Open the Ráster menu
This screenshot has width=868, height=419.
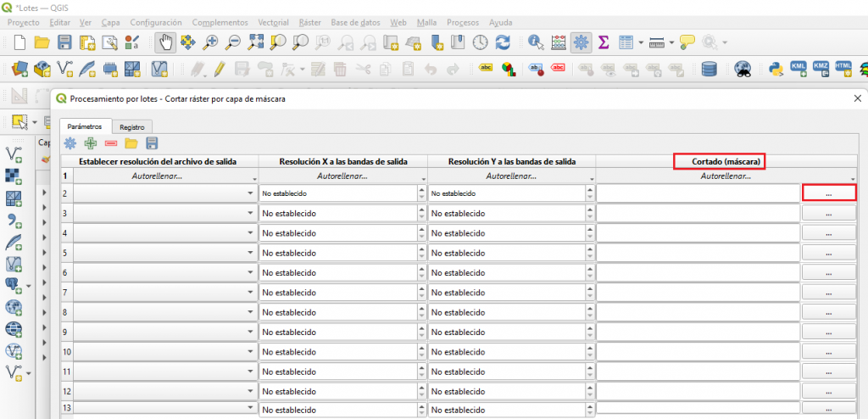309,22
